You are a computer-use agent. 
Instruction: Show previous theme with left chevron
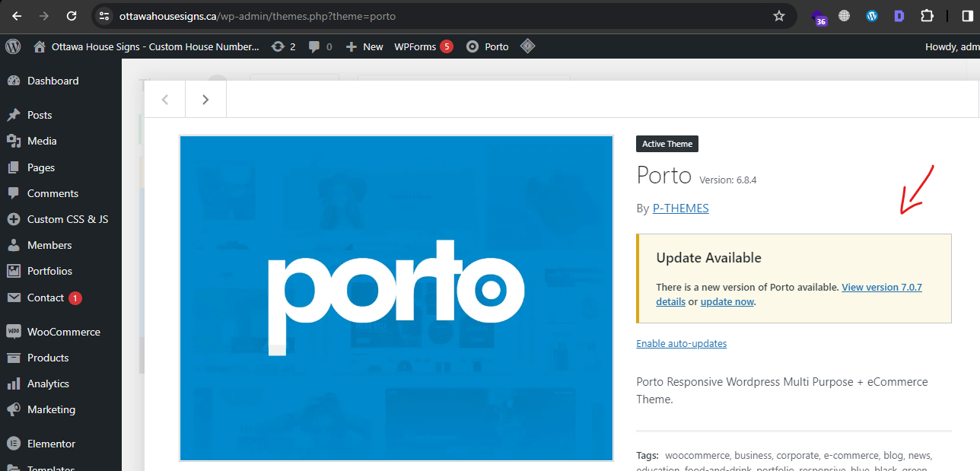click(165, 99)
